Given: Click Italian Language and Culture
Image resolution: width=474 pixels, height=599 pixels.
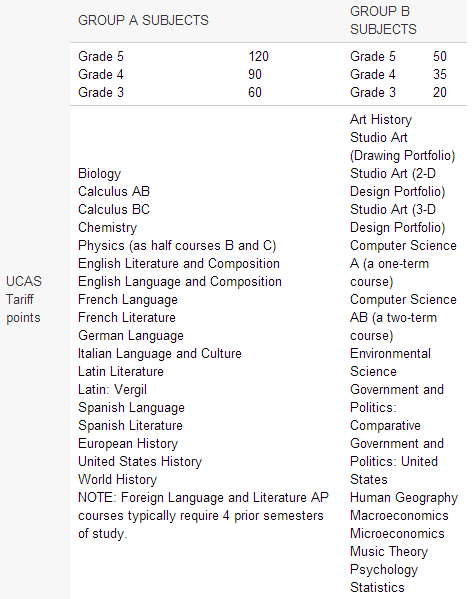Looking at the screenshot, I should click(160, 354).
